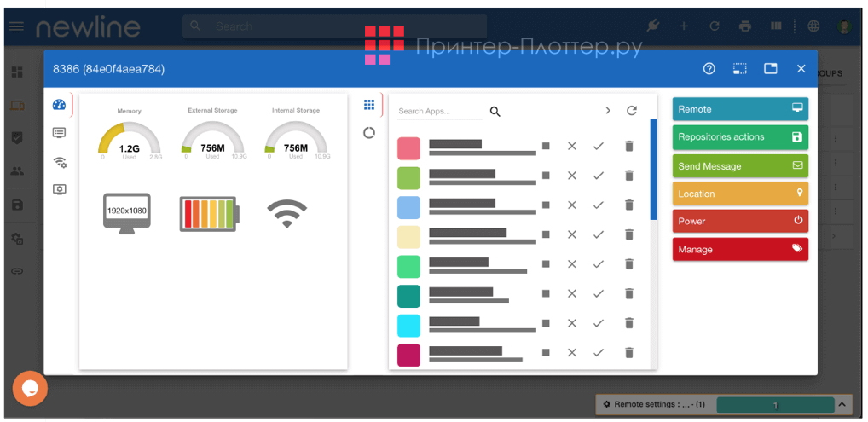The width and height of the screenshot is (868, 422).
Task: Stop the second app using square icon
Action: [546, 176]
